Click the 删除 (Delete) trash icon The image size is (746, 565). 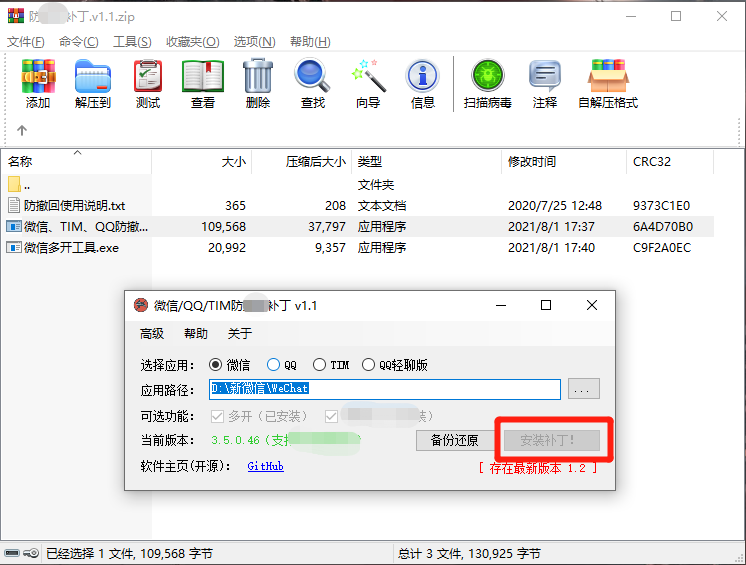(x=258, y=76)
